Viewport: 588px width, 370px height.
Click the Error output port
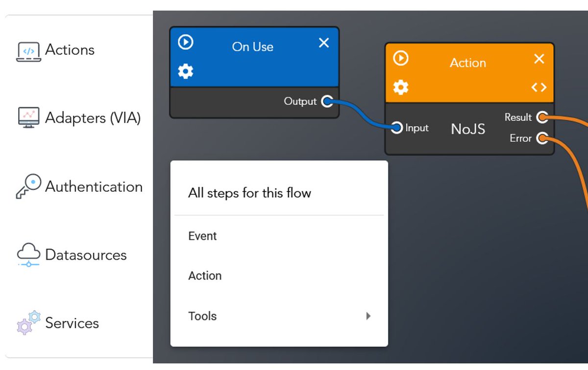[x=542, y=139]
